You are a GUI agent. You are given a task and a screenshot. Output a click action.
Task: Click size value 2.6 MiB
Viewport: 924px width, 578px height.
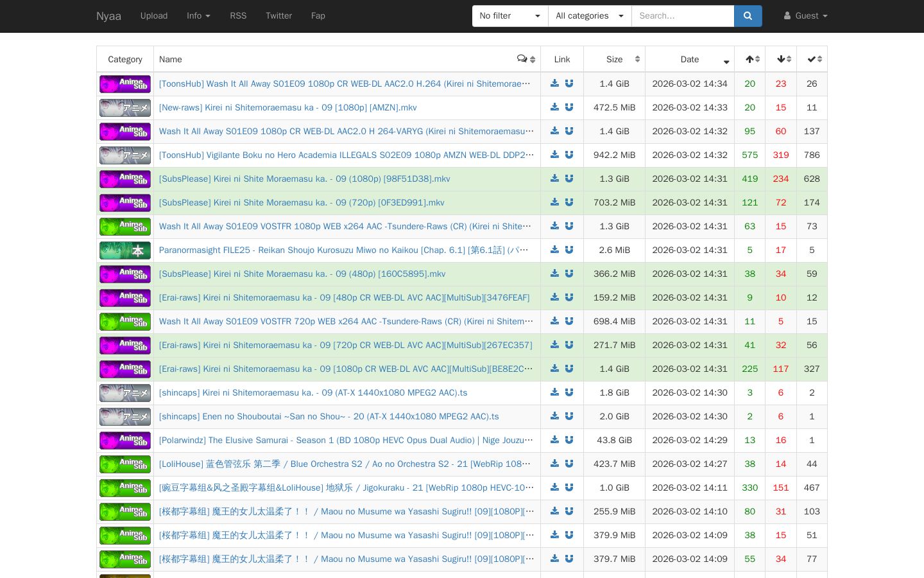[x=614, y=250]
